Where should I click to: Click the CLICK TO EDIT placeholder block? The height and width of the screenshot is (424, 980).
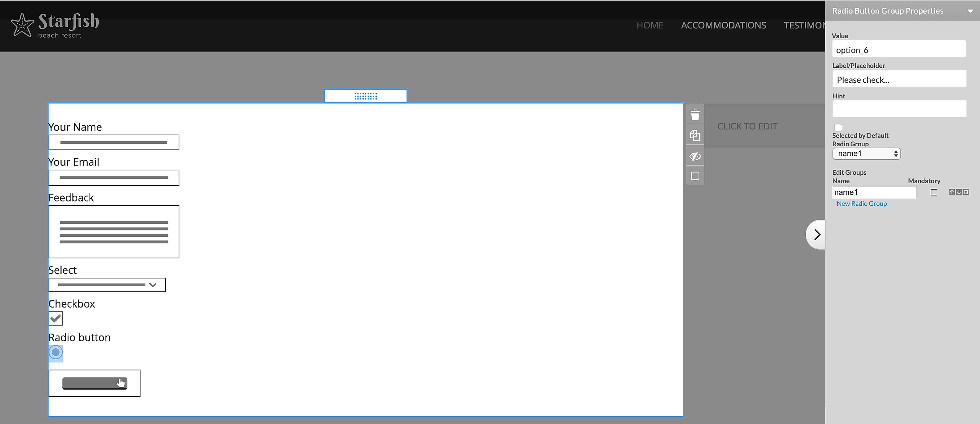point(747,126)
